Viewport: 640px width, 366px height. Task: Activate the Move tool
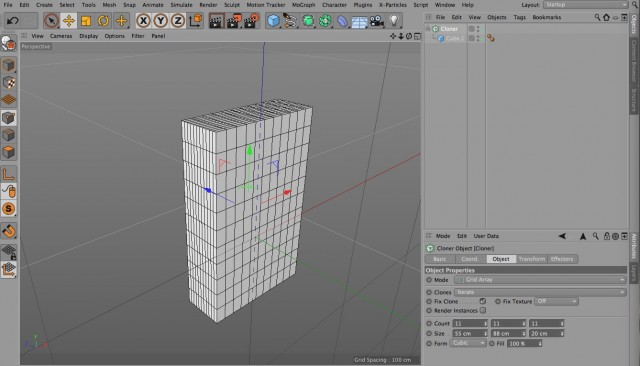coord(69,20)
